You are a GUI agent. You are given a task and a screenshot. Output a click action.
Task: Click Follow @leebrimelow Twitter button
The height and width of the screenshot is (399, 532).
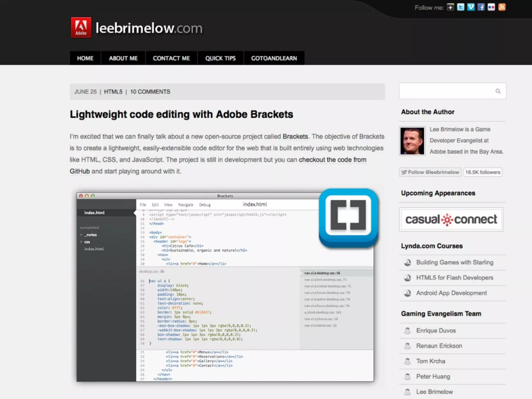(x=430, y=172)
